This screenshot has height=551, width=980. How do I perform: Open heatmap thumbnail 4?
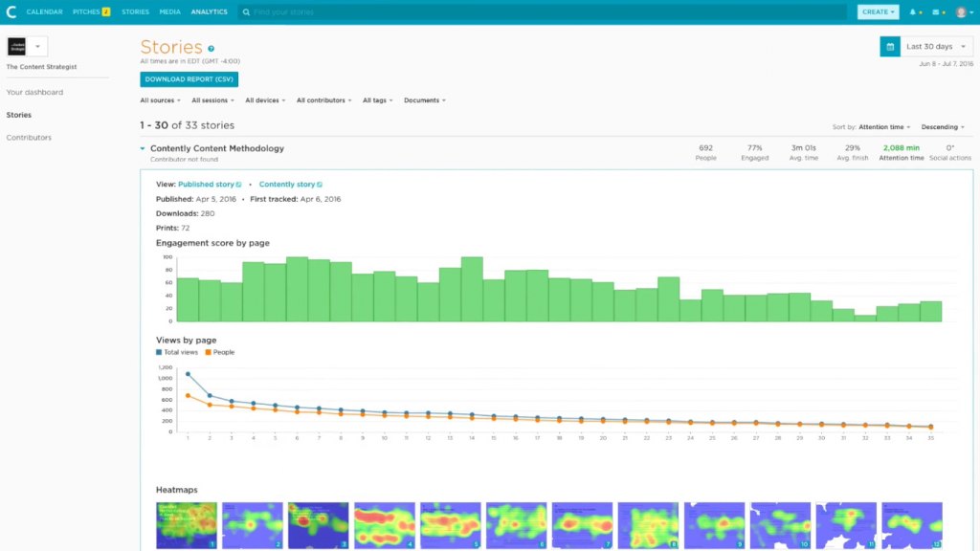pos(385,525)
